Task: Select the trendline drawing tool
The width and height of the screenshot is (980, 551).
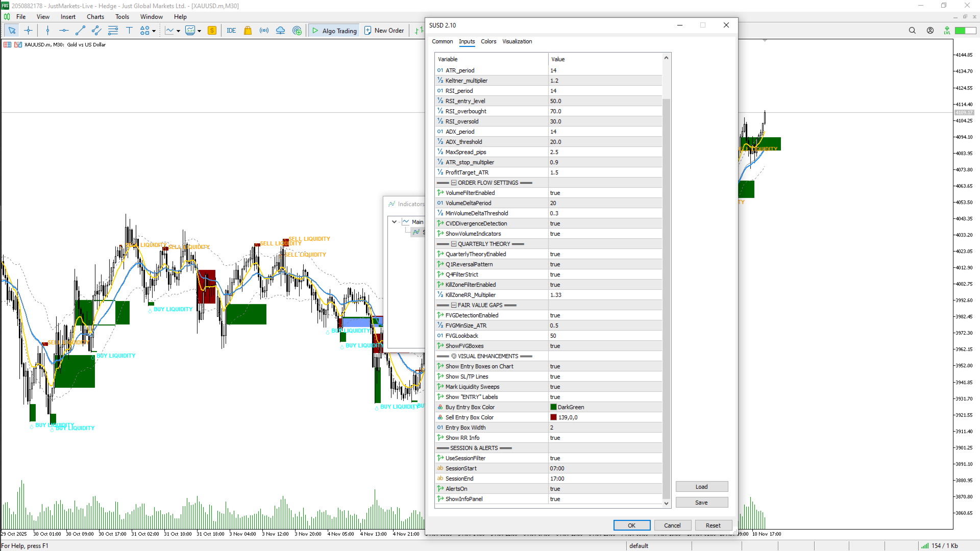Action: (x=80, y=31)
